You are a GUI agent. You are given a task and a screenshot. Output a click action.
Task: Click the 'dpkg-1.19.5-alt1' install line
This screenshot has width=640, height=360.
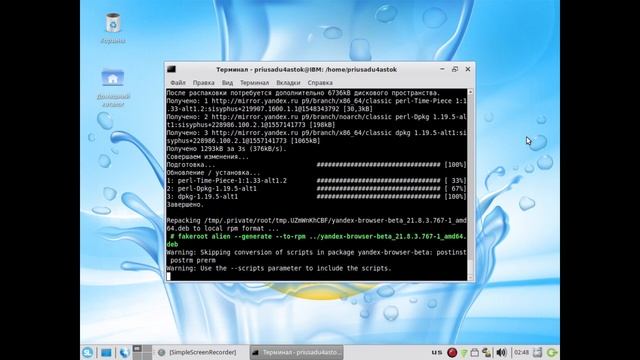[316, 197]
